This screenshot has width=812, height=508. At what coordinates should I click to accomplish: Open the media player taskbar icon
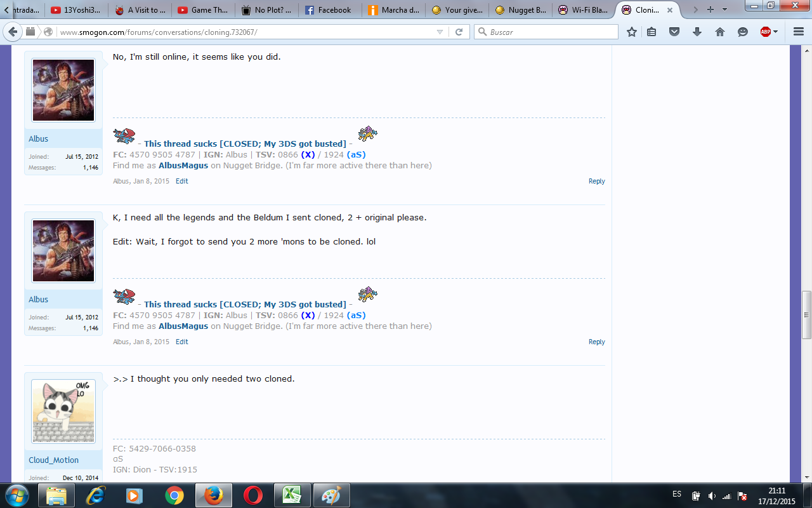[x=135, y=495]
